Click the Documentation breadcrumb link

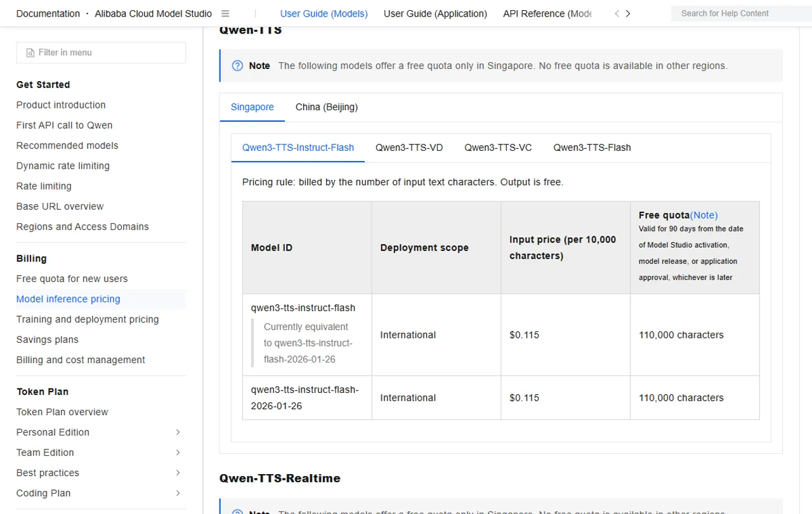(x=48, y=13)
